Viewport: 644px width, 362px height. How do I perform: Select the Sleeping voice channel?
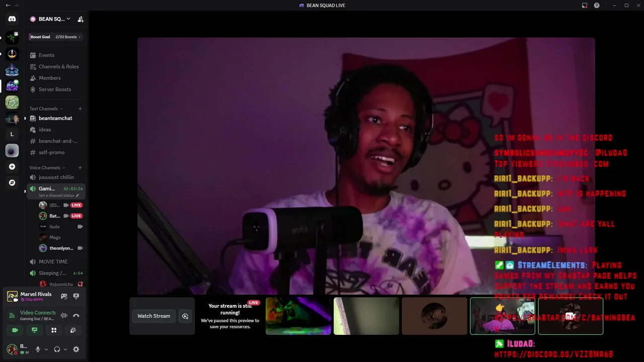56,273
